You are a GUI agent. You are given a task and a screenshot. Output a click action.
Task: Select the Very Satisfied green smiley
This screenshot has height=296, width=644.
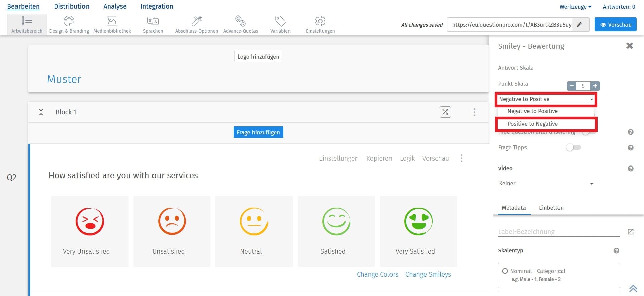point(418,221)
